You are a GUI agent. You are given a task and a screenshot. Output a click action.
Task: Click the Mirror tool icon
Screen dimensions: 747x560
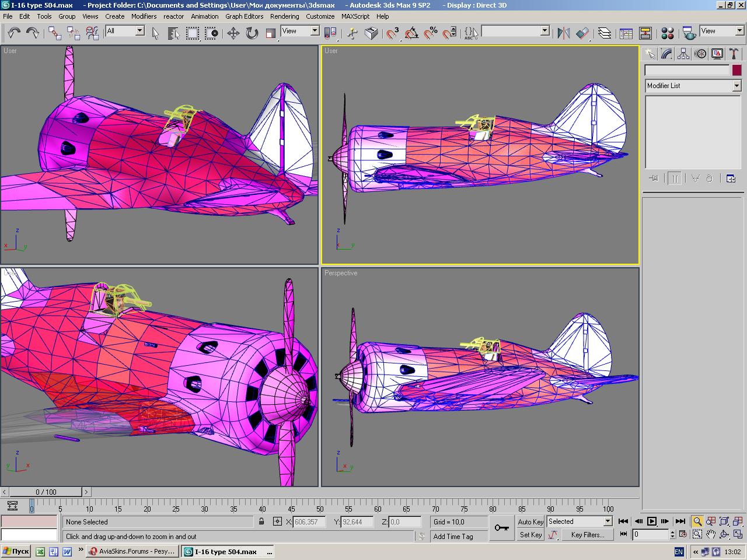pos(563,33)
